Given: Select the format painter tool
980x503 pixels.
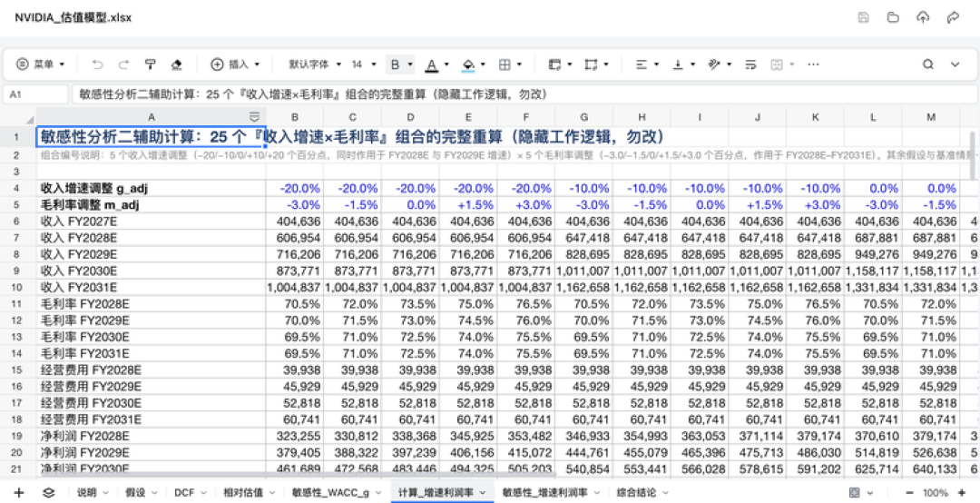Looking at the screenshot, I should (150, 64).
